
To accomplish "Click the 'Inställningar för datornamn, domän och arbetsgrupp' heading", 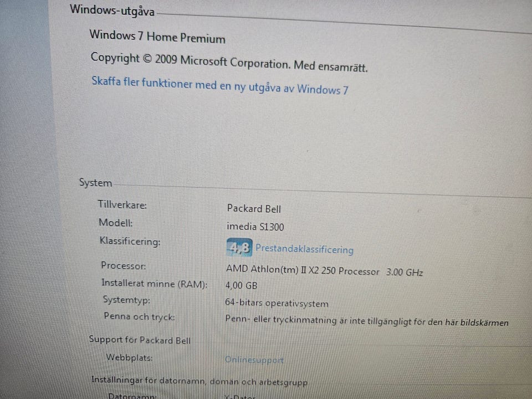I will [199, 381].
